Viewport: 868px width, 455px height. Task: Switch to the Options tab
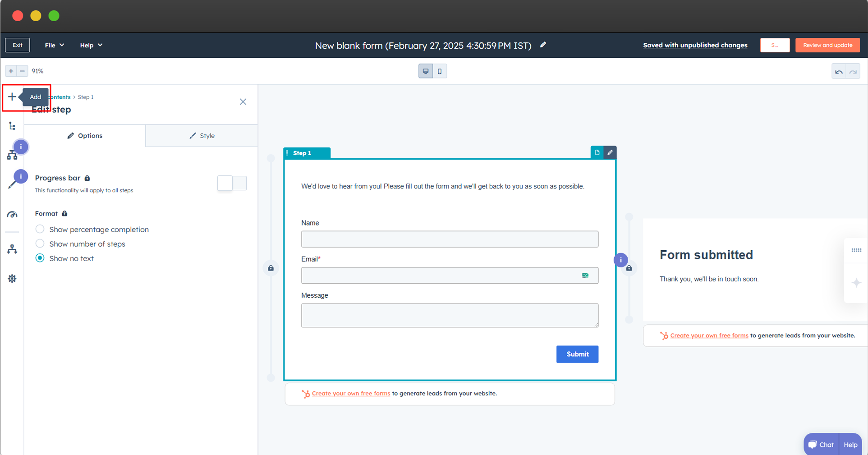pyautogui.click(x=85, y=136)
